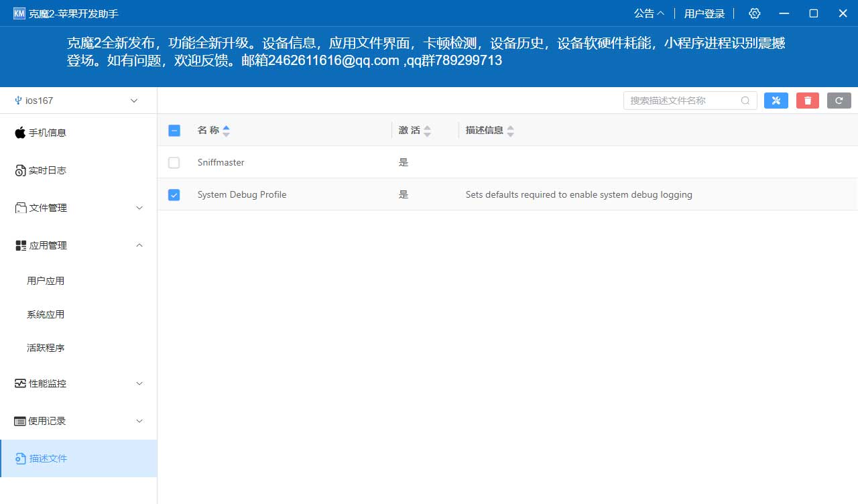Sort by 名称 column arrows
Image resolution: width=858 pixels, height=504 pixels.
(226, 131)
